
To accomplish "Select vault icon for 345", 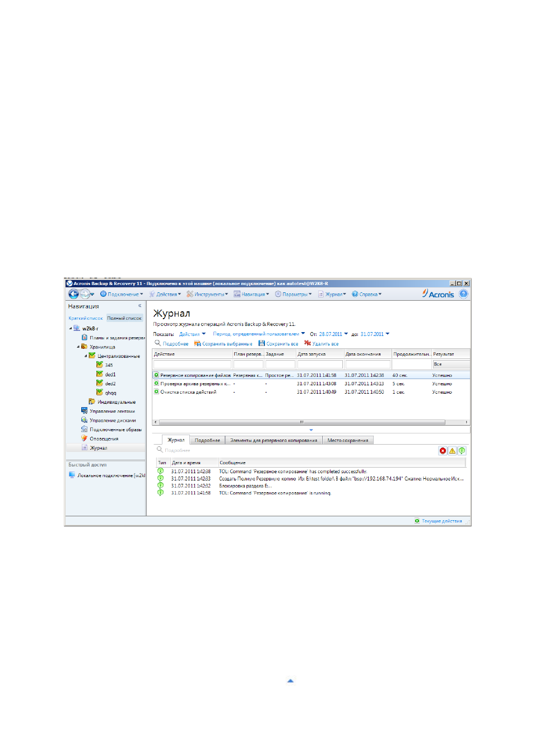I will 100,365.
